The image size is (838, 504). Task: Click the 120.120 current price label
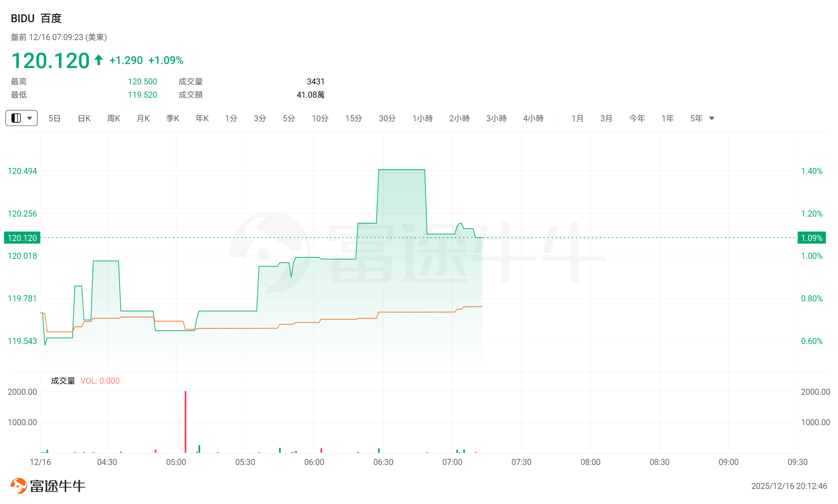coord(22,238)
